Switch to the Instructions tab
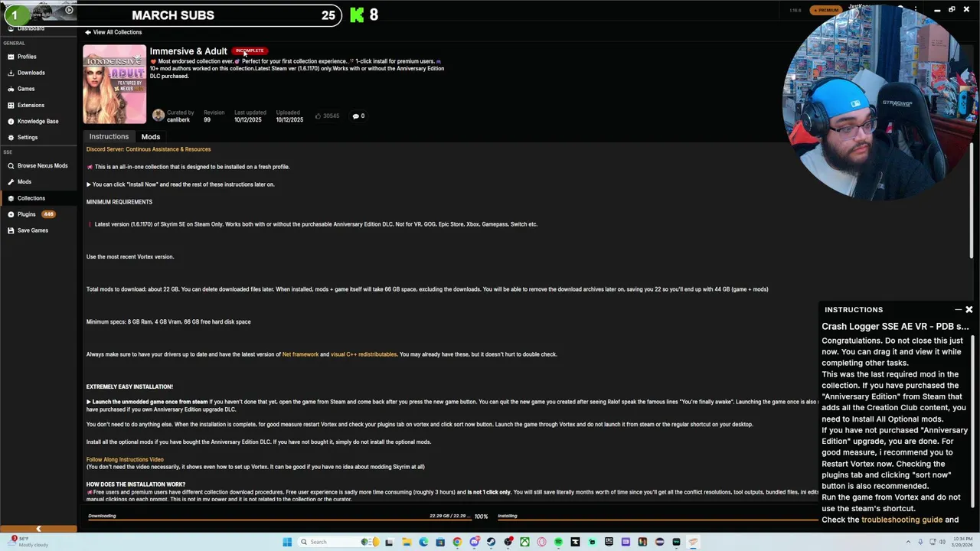Image resolution: width=980 pixels, height=551 pixels. point(109,136)
